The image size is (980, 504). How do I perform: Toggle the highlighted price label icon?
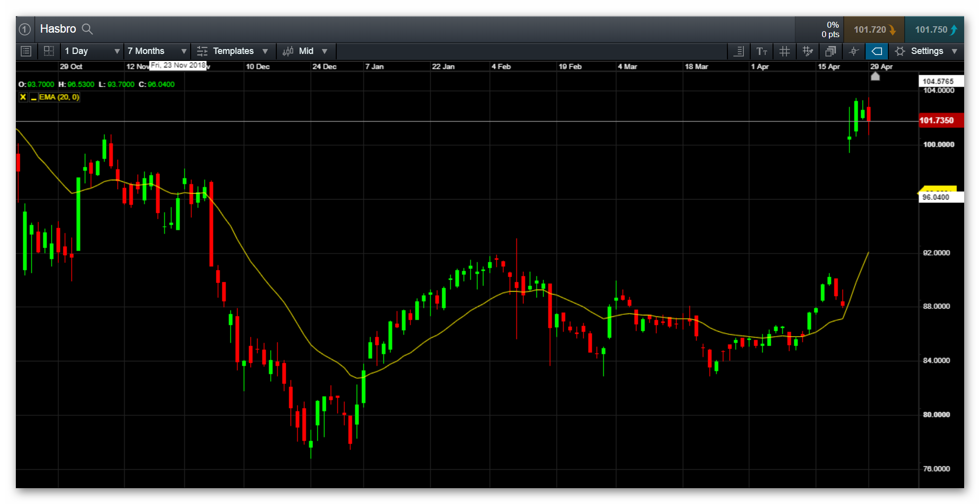coord(877,51)
